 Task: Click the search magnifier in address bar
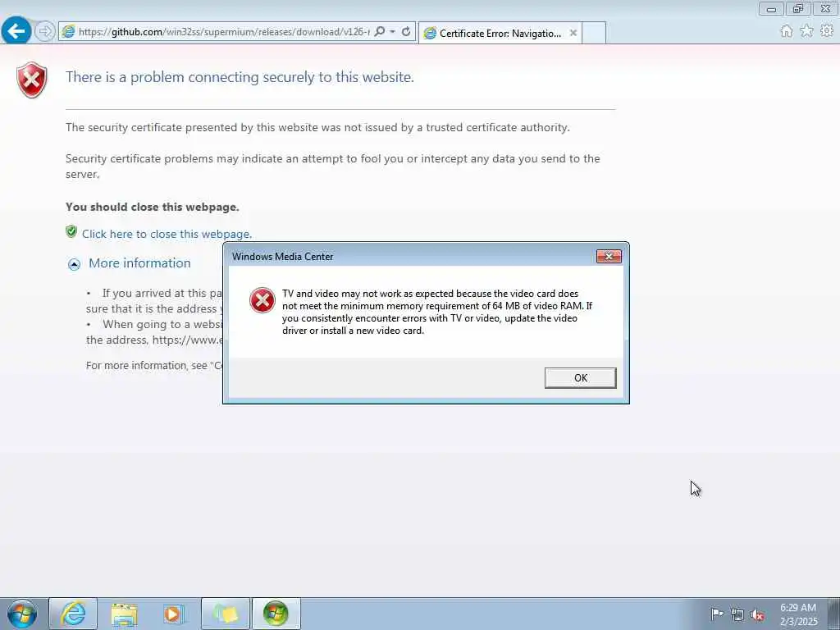(379, 32)
